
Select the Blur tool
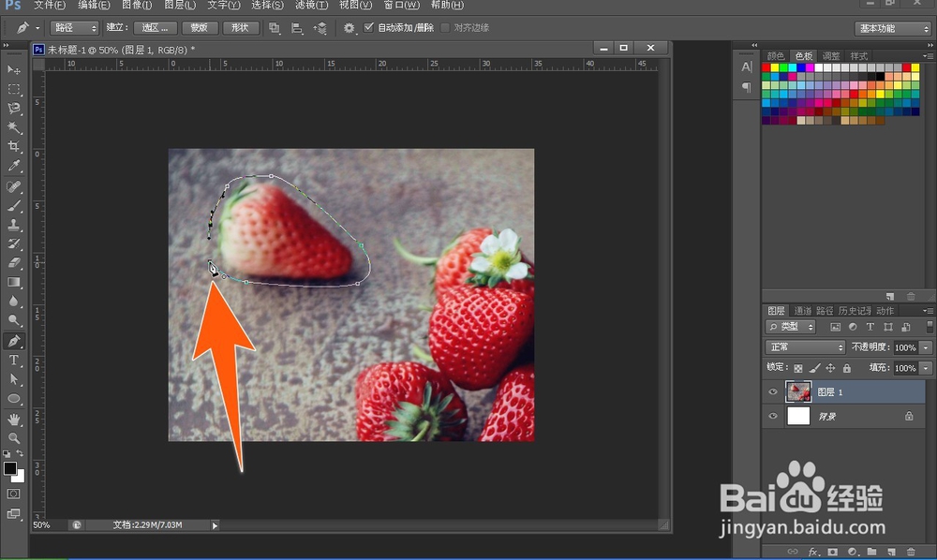(14, 301)
